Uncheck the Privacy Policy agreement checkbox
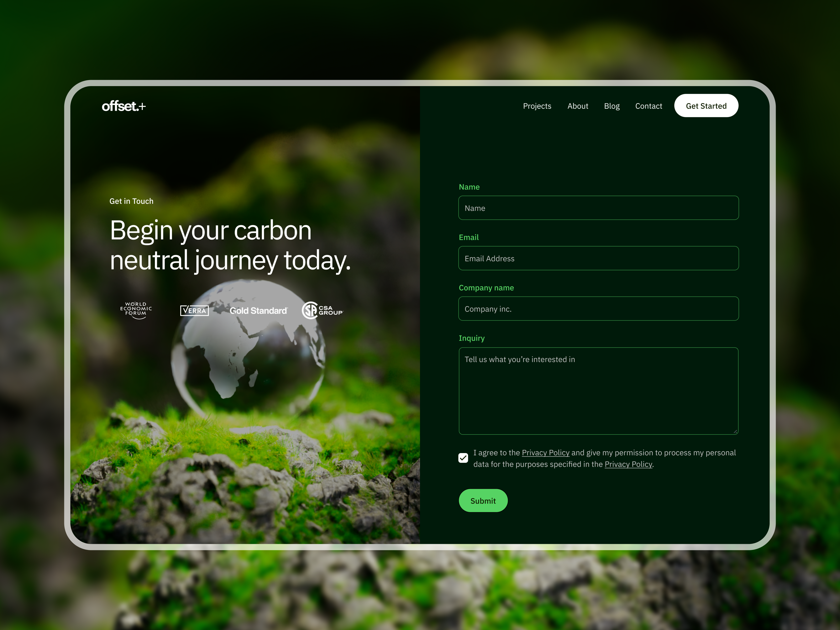The image size is (840, 630). click(463, 458)
